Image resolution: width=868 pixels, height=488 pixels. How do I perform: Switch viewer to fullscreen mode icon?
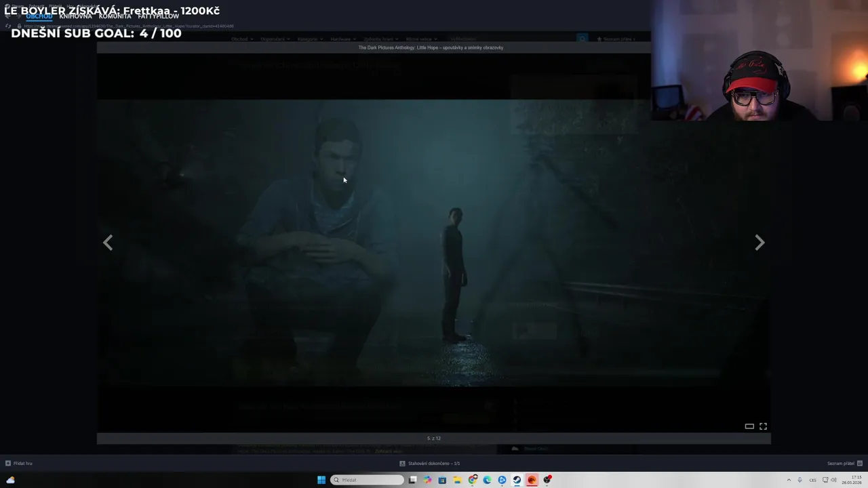(763, 426)
